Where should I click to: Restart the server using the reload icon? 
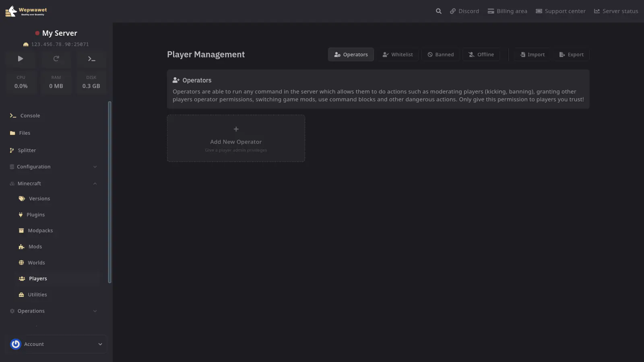[x=56, y=59]
